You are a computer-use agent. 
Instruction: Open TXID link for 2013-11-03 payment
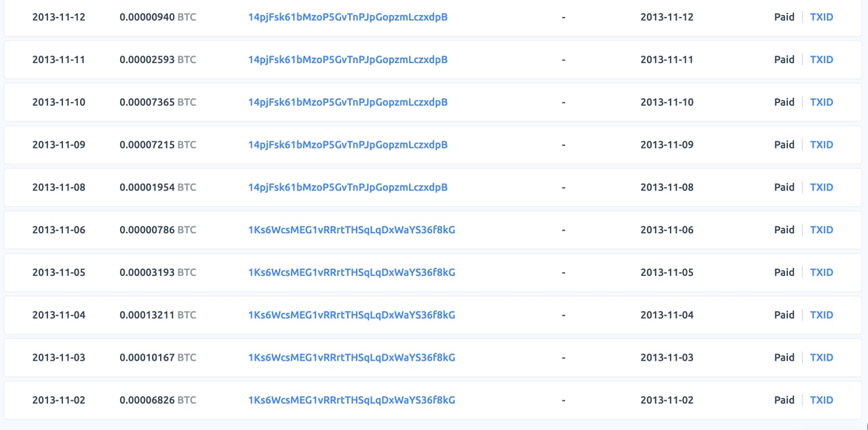[821, 357]
